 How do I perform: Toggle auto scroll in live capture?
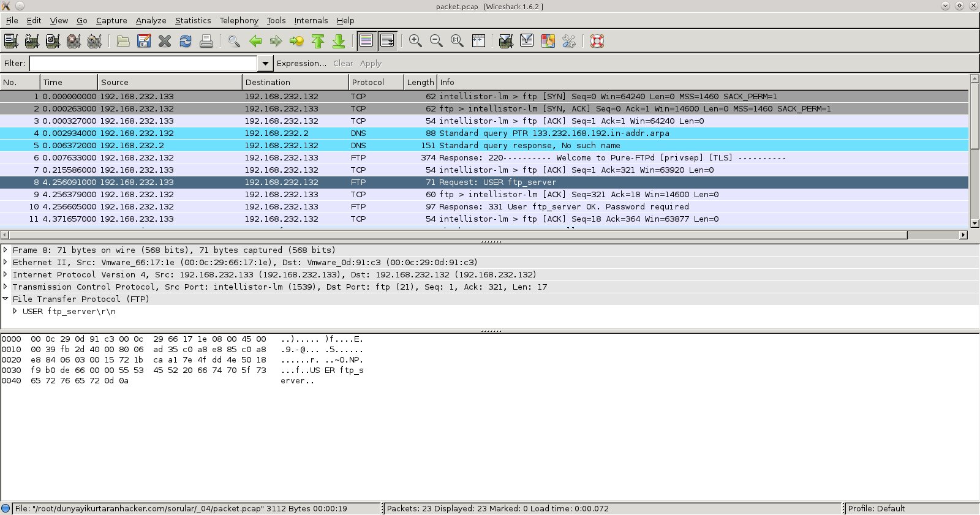click(387, 41)
